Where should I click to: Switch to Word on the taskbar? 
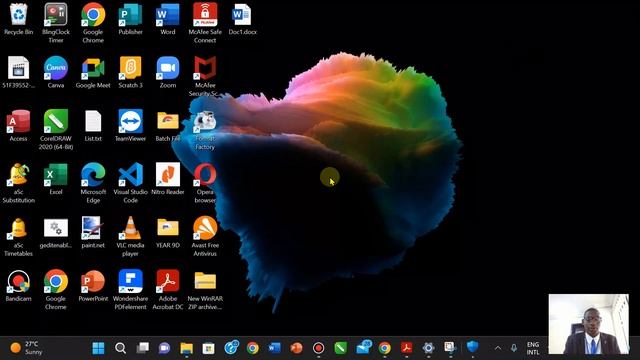pyautogui.click(x=275, y=348)
